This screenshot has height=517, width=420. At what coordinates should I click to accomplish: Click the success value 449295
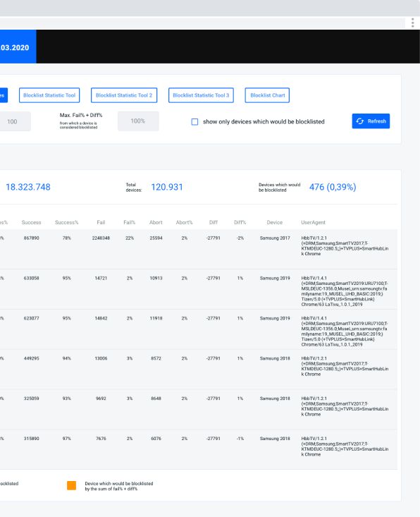pyautogui.click(x=31, y=358)
